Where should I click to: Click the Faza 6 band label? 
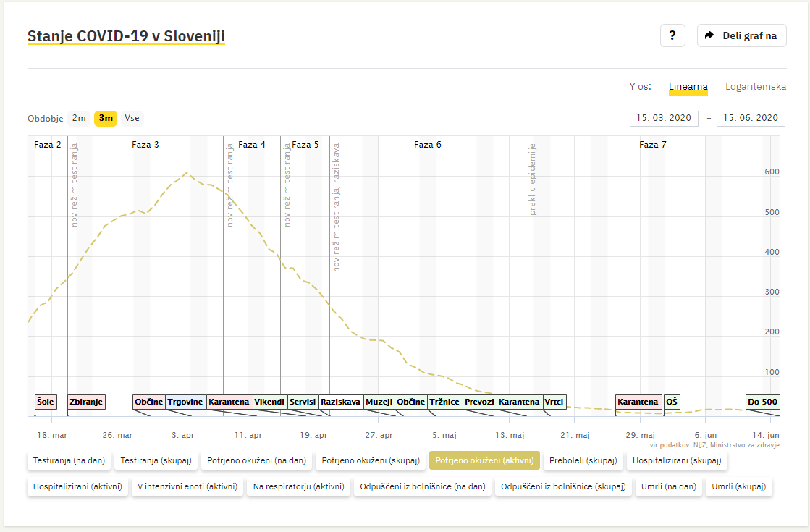pyautogui.click(x=428, y=145)
